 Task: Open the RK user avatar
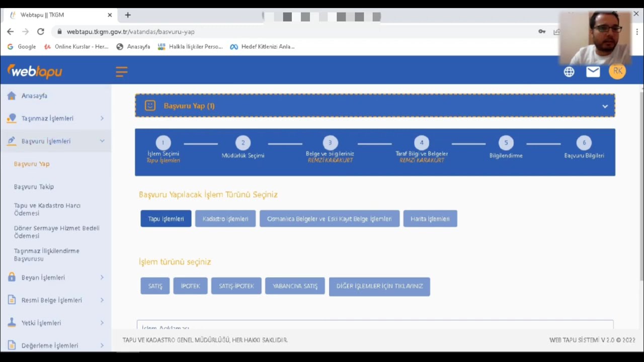[x=617, y=71]
